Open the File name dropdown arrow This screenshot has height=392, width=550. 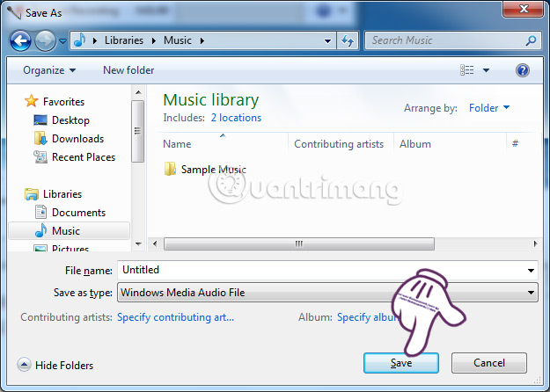tap(531, 271)
